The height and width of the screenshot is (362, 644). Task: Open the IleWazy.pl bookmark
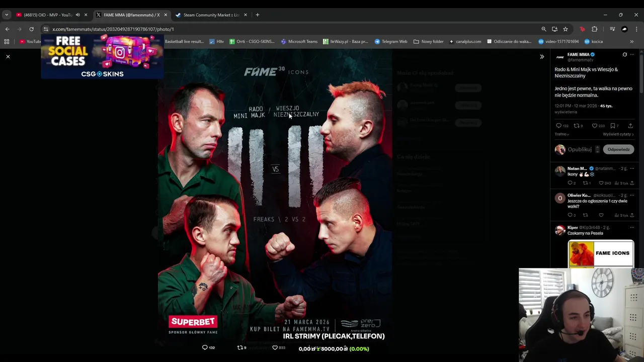[x=346, y=42]
